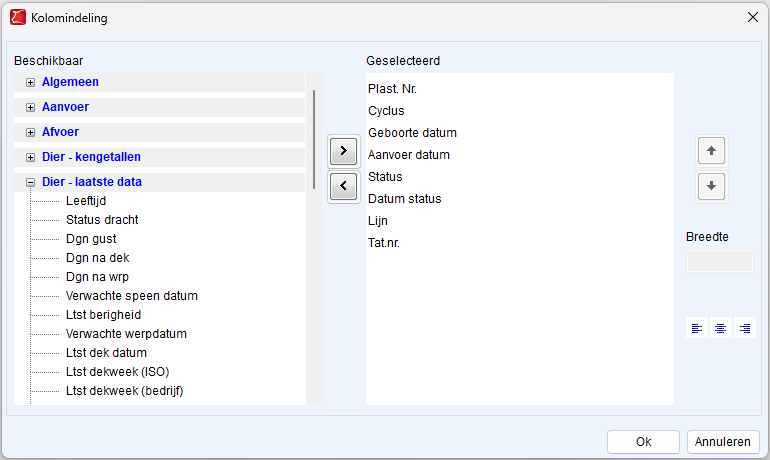Select the Aanvoer category label
770x460 pixels.
point(65,107)
